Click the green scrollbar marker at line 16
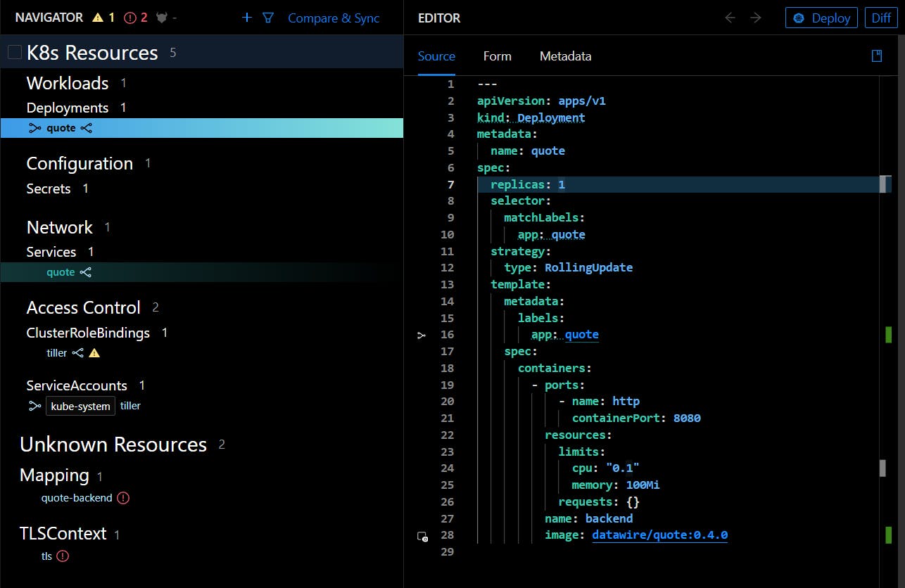 (x=888, y=335)
